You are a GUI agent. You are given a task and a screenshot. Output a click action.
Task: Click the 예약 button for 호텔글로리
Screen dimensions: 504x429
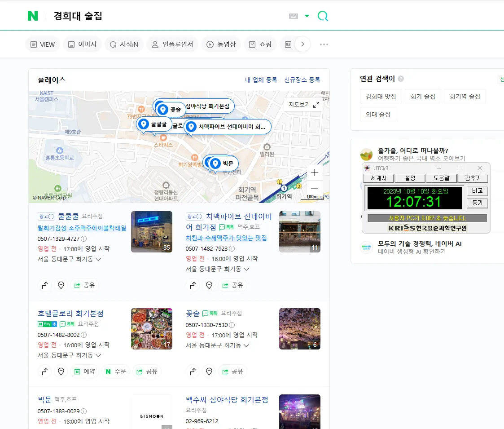coord(85,372)
